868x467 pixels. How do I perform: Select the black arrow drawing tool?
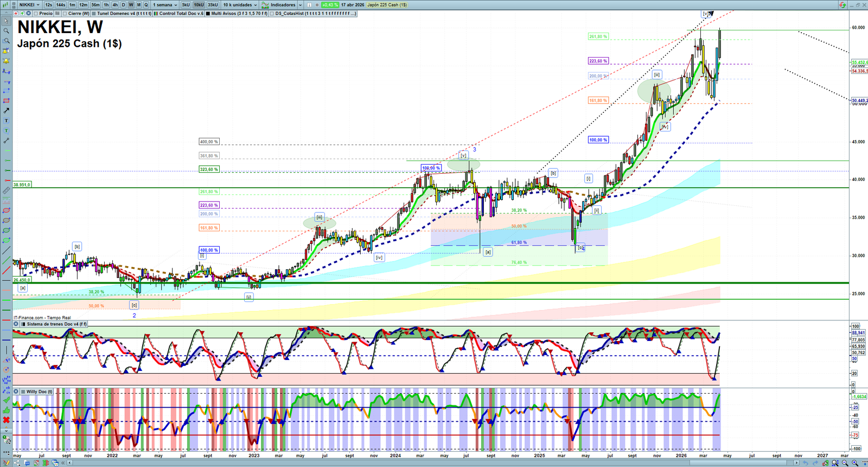click(6, 111)
